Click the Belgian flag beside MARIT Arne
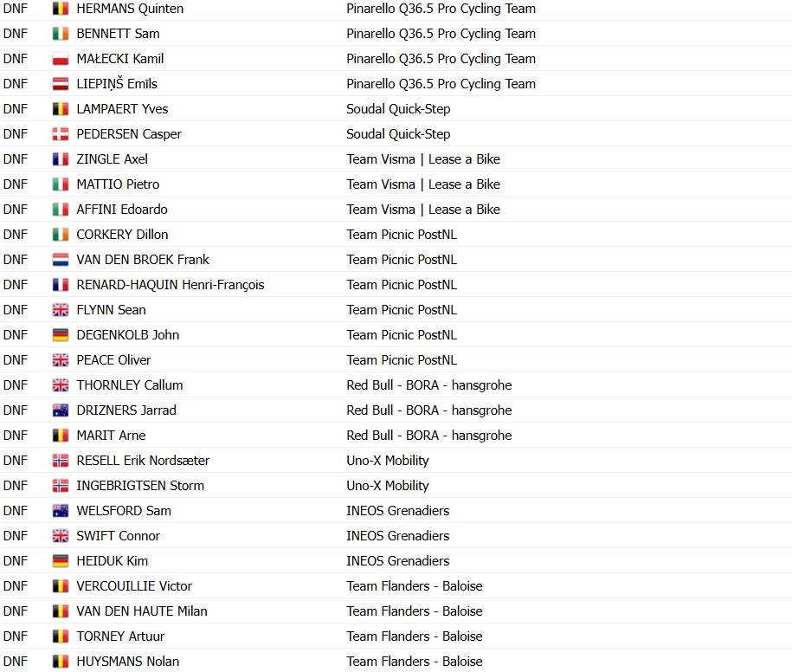Image resolution: width=792 pixels, height=672 pixels. pos(60,436)
